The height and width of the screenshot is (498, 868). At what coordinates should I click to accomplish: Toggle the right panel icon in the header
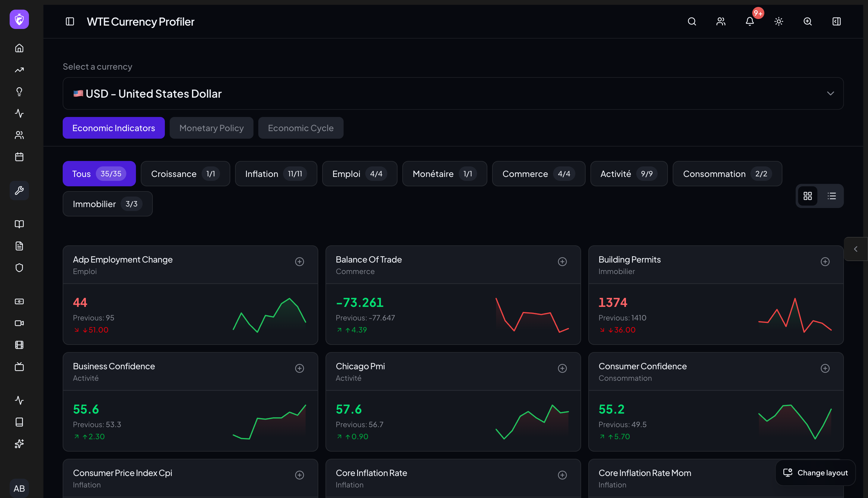(x=836, y=21)
